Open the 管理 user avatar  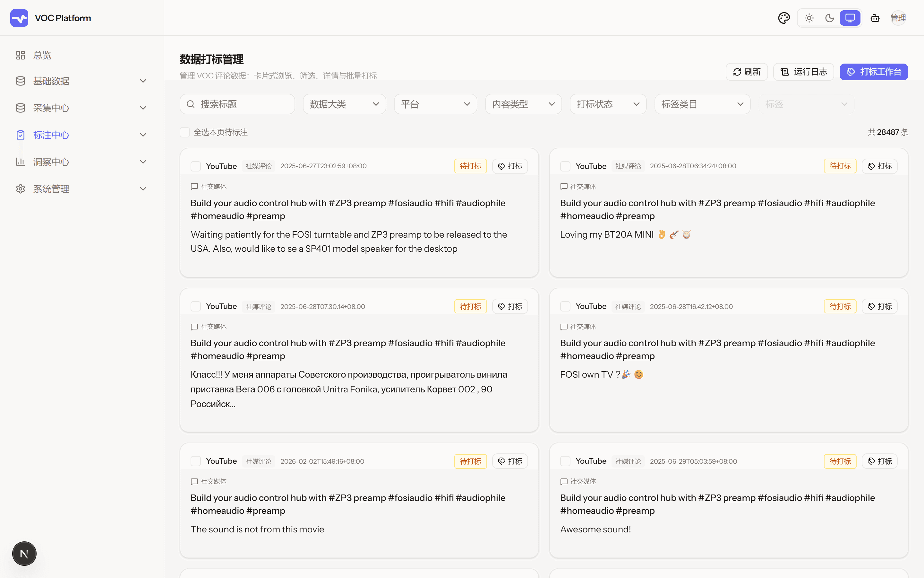coord(898,18)
